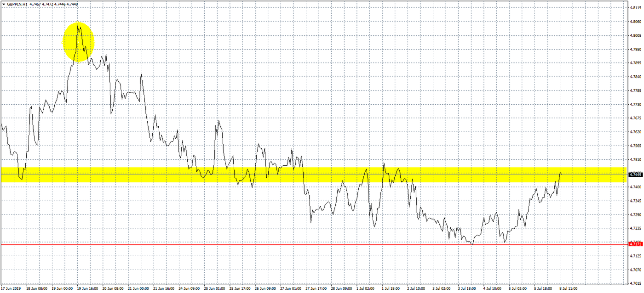Click the triangle arrow before GBPPLN,H1
644x293 pixels.
3,4
